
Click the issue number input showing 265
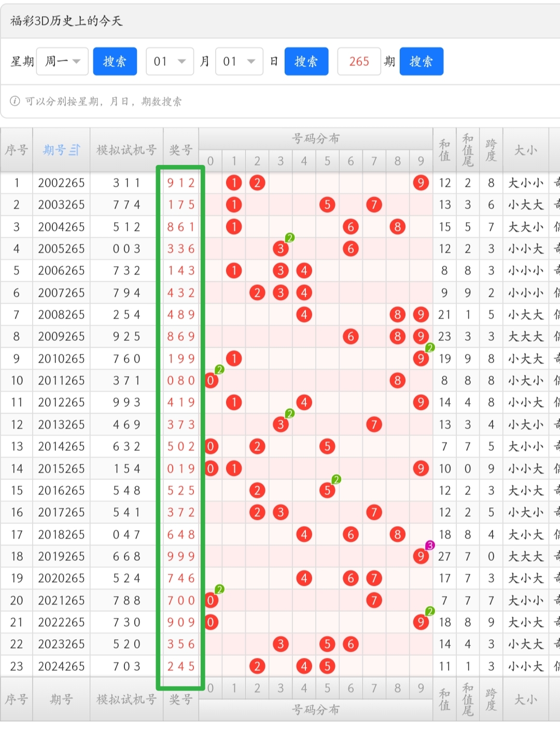359,61
